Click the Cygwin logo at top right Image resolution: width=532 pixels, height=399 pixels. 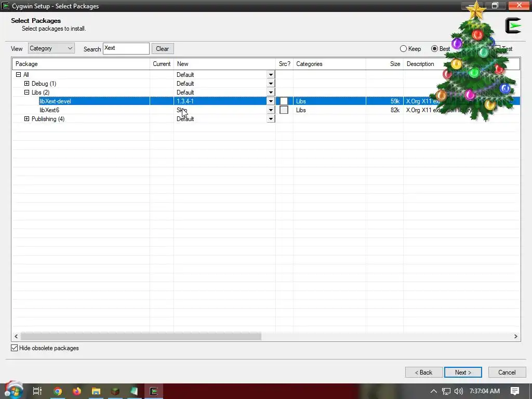[x=513, y=25]
